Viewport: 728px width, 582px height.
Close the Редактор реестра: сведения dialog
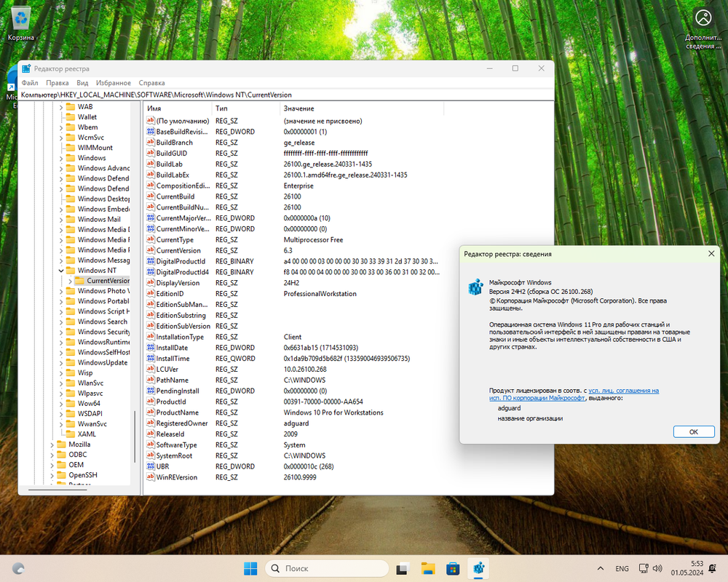click(x=711, y=253)
